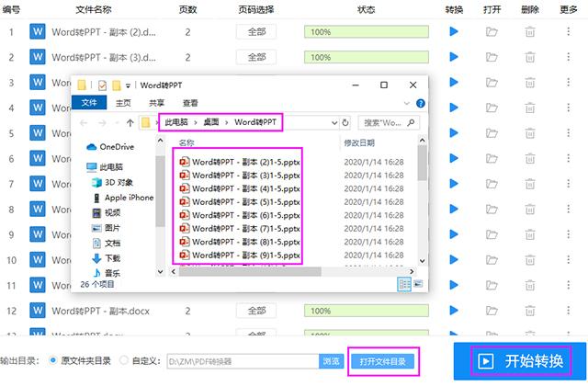Image resolution: width=588 pixels, height=386 pixels.
Task: Click Word icon of row 2 file
Action: [38, 57]
